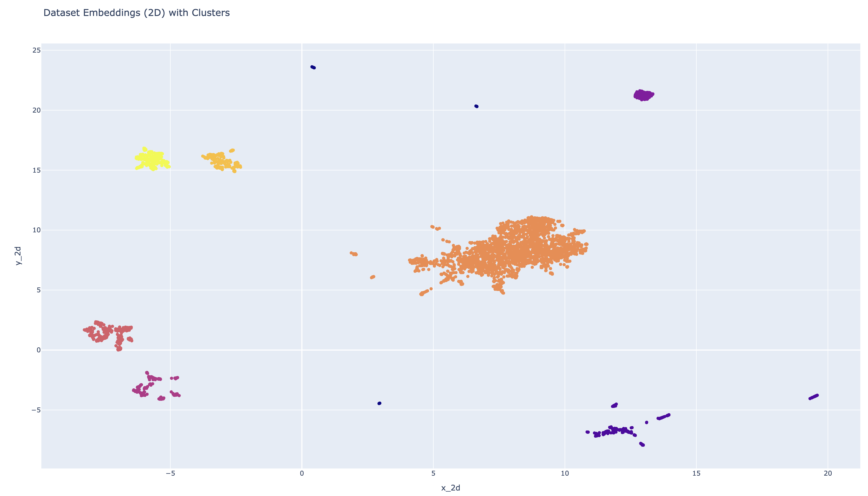This screenshot has height=496, width=868.
Task: Click the x-axis tick label 10
Action: coord(565,473)
